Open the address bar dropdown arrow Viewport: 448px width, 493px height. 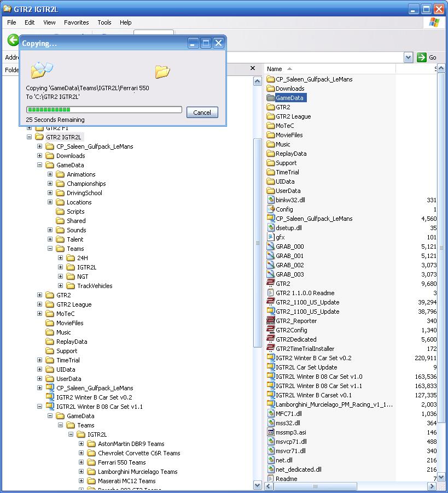point(408,57)
